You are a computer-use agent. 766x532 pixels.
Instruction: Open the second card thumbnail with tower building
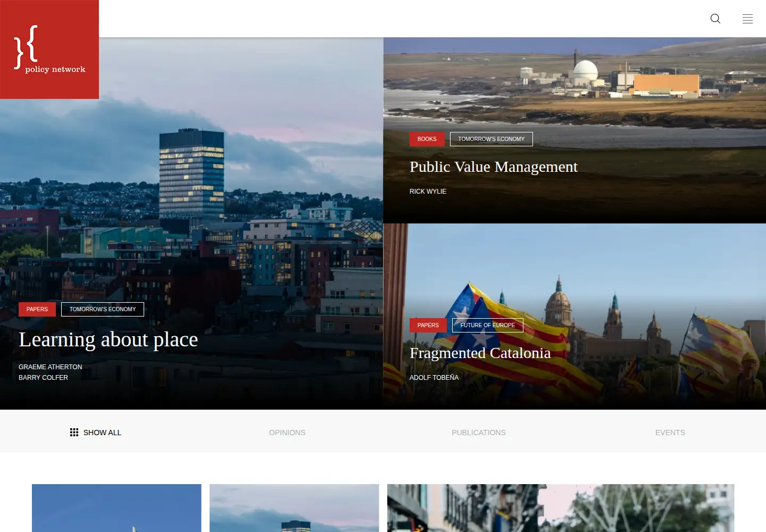pyautogui.click(x=294, y=508)
